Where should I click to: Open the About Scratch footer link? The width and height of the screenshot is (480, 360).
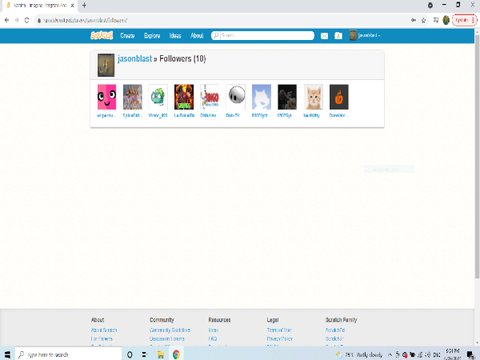[104, 330]
